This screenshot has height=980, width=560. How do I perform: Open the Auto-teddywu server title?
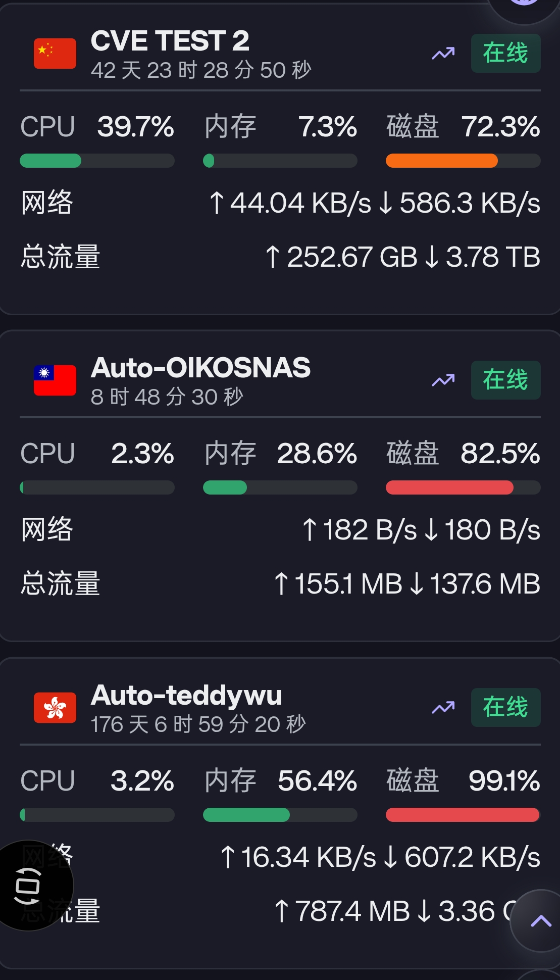[x=186, y=695]
